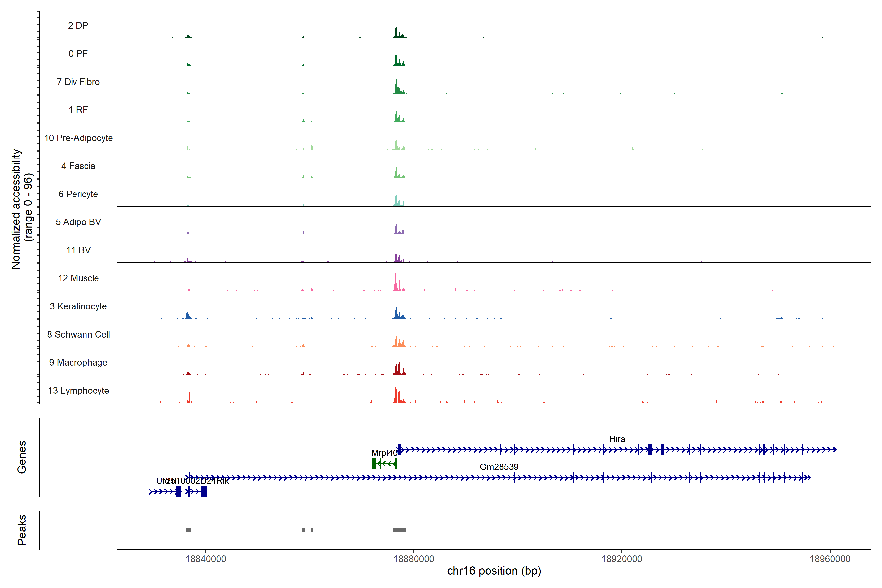The height and width of the screenshot is (588, 882).
Task: Click the 10 Pre-Adipocyte track label
Action: (78, 138)
